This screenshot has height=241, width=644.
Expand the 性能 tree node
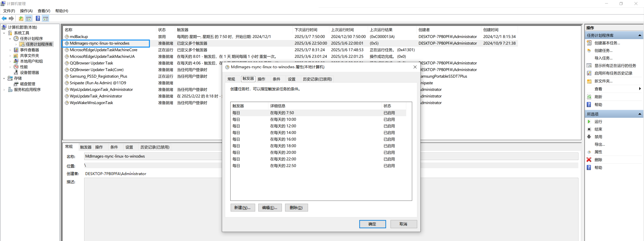(x=10, y=67)
